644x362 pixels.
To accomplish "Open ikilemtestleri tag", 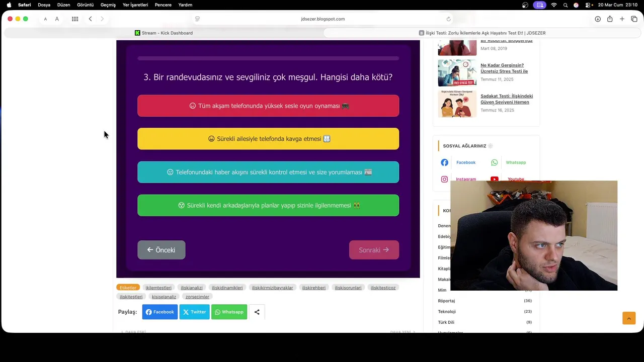I will pyautogui.click(x=158, y=288).
